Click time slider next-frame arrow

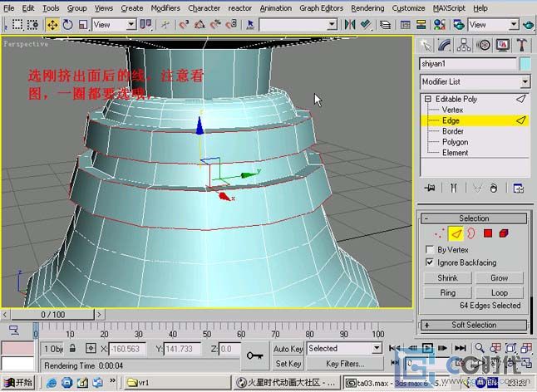[99, 315]
